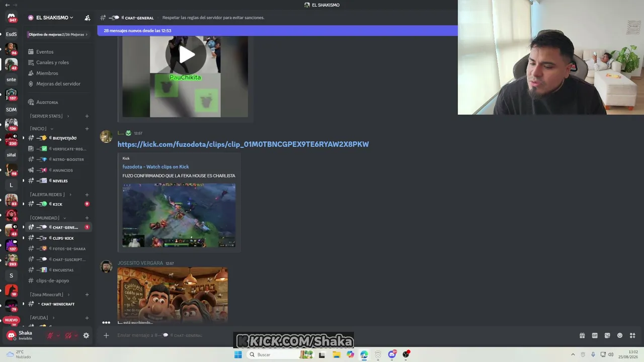Open headphone output options dropdown arrow
Viewport: 644px width, 362px height.
point(76,335)
